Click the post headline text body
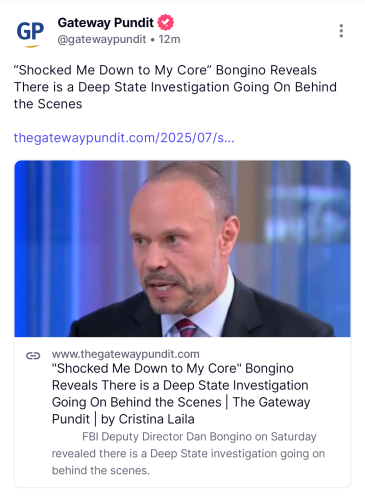The width and height of the screenshot is (365, 500). 175,87
